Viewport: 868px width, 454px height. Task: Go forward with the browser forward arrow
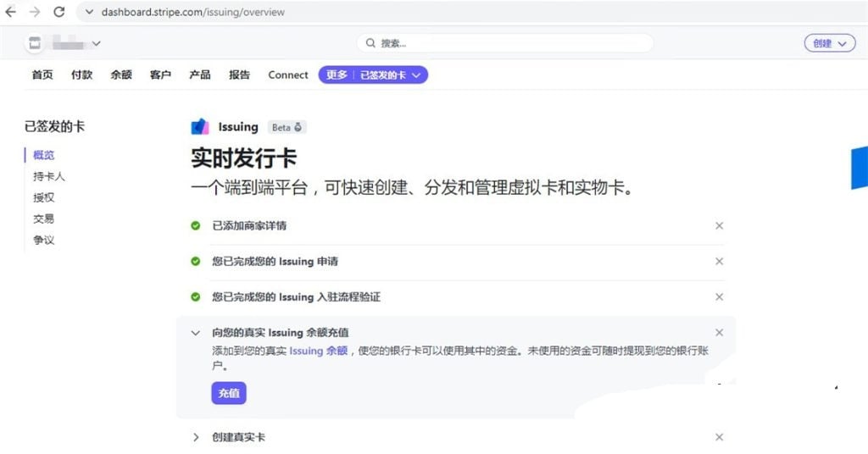tap(35, 12)
